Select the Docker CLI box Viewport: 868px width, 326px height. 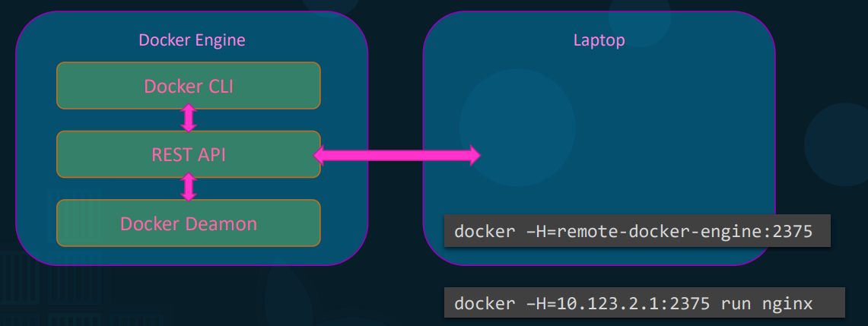[188, 85]
